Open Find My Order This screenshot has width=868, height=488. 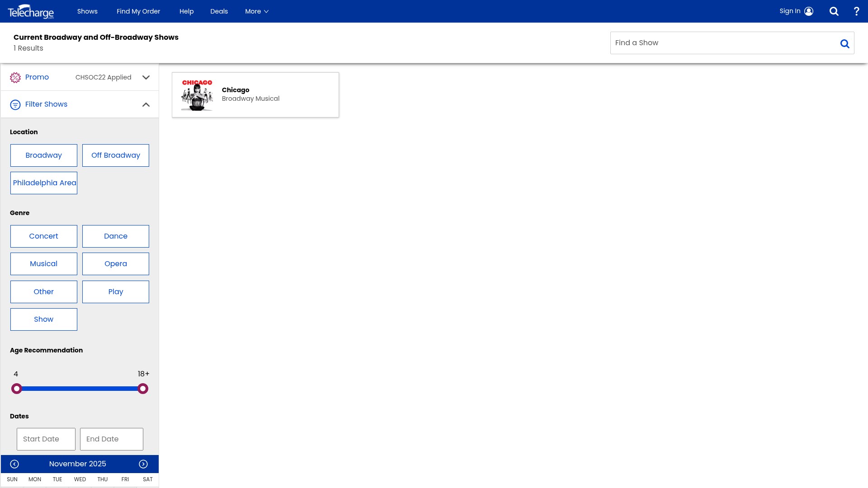138,11
